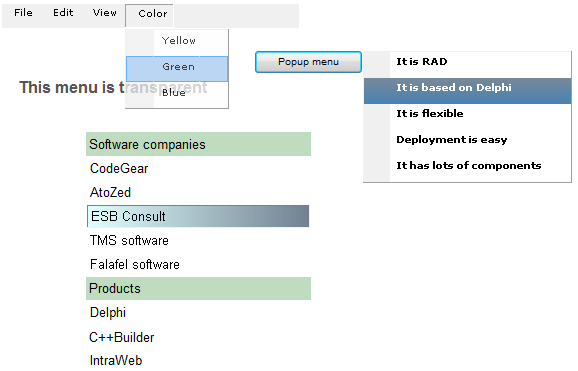Open the File menu

pos(23,13)
